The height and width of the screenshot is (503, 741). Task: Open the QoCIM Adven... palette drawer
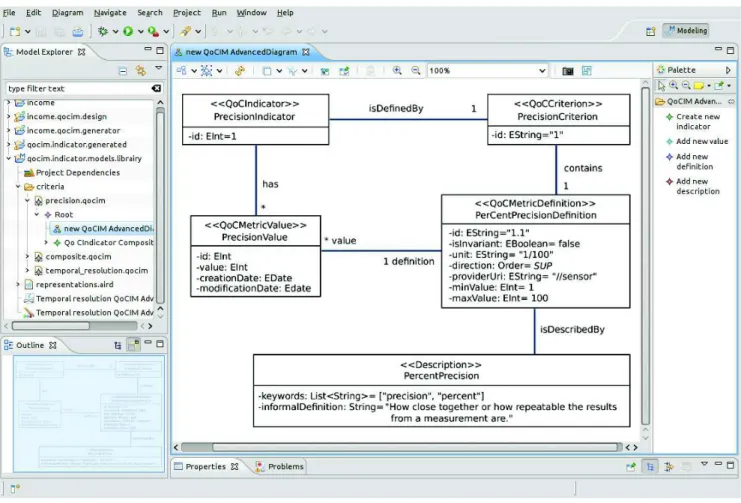click(x=694, y=102)
